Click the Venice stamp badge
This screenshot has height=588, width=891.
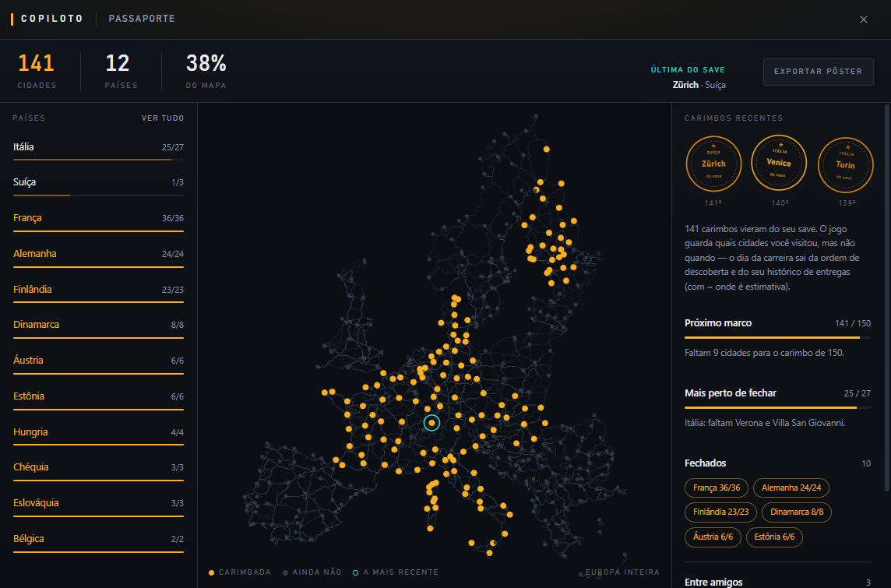pyautogui.click(x=779, y=163)
